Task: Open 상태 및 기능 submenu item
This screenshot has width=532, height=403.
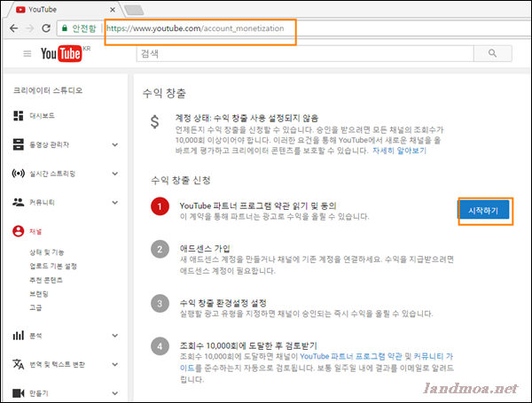Action: 46,252
